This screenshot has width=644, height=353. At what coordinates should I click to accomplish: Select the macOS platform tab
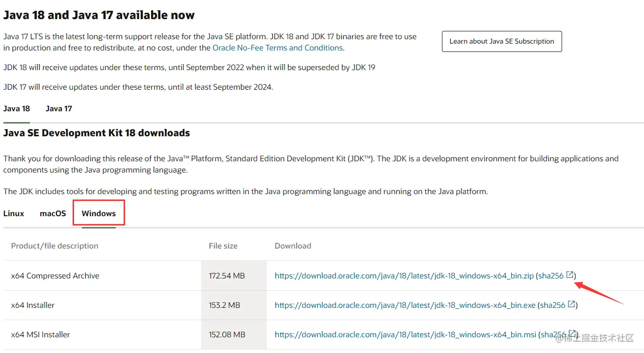pos(53,214)
